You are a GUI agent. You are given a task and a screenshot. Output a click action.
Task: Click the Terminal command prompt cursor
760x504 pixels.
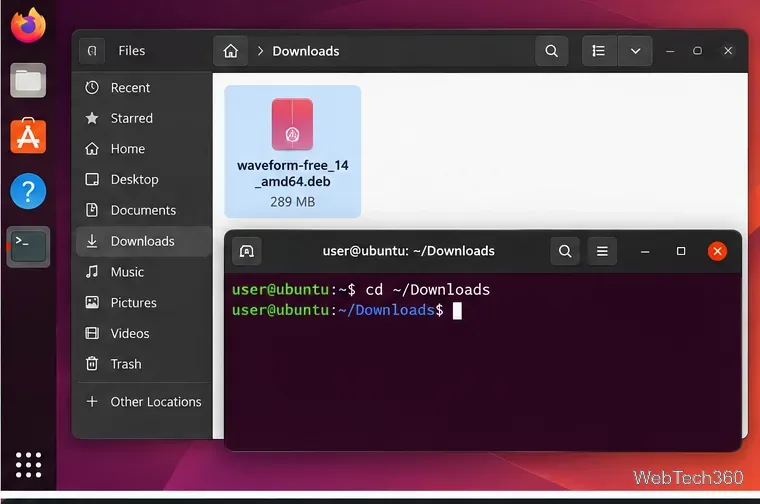(x=457, y=311)
